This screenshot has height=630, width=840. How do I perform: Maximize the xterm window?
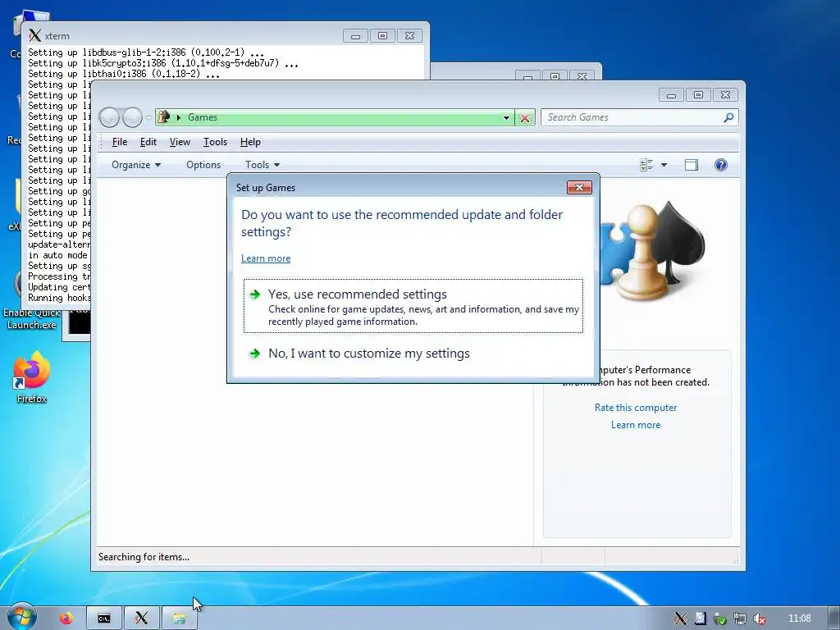[382, 36]
